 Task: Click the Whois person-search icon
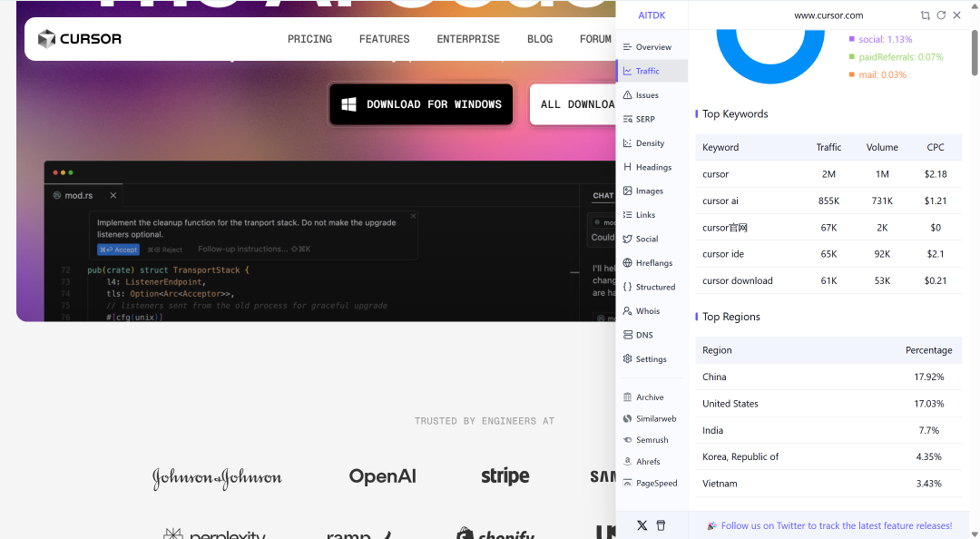(628, 310)
